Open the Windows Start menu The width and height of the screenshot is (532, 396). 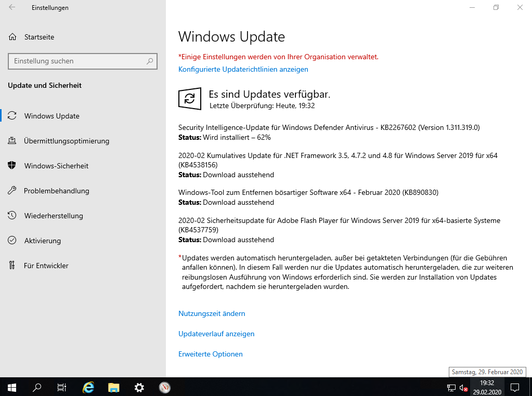point(12,387)
